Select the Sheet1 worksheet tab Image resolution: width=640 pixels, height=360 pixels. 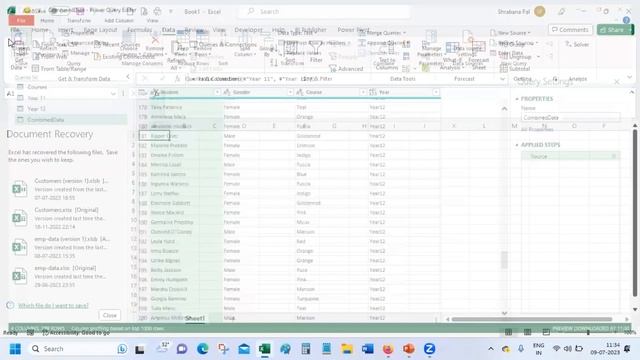click(x=195, y=318)
